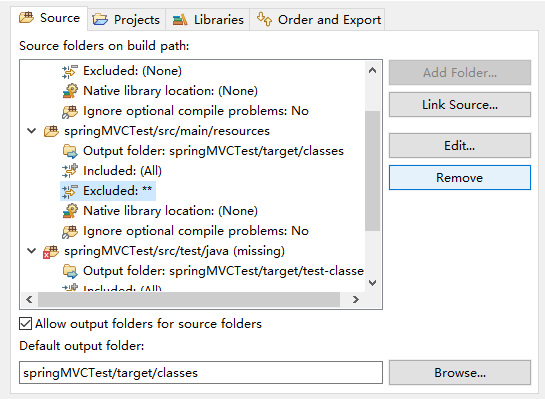Click the Libraries tab books icon
Viewport: 545px width, 399px height.
coord(180,20)
